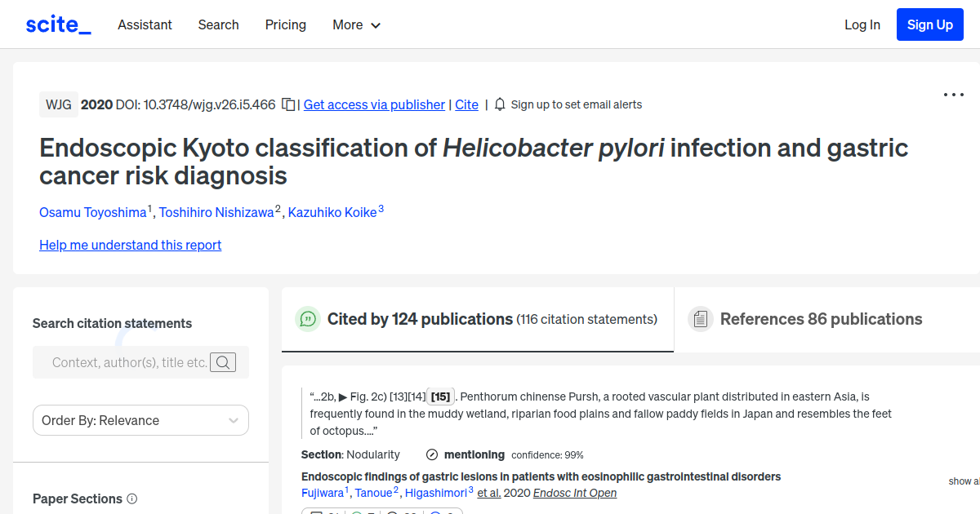The image size is (980, 514).
Task: Click the bell icon for email alerts
Action: (499, 104)
